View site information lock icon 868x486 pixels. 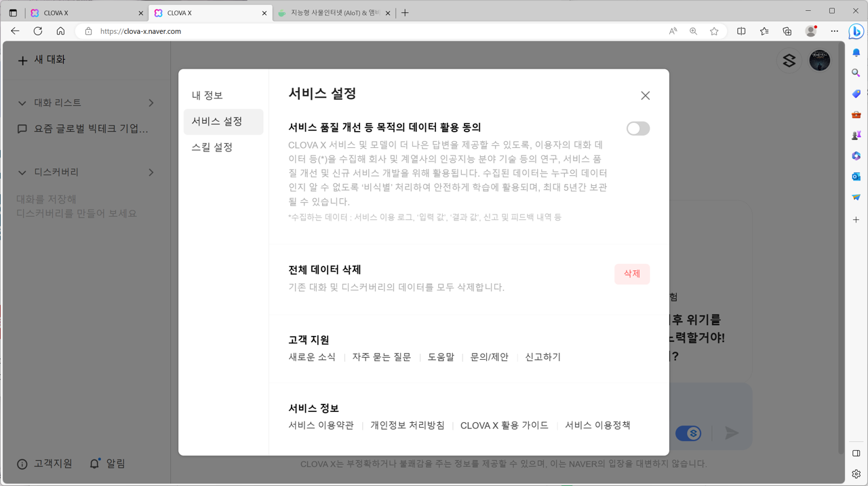[x=88, y=31]
